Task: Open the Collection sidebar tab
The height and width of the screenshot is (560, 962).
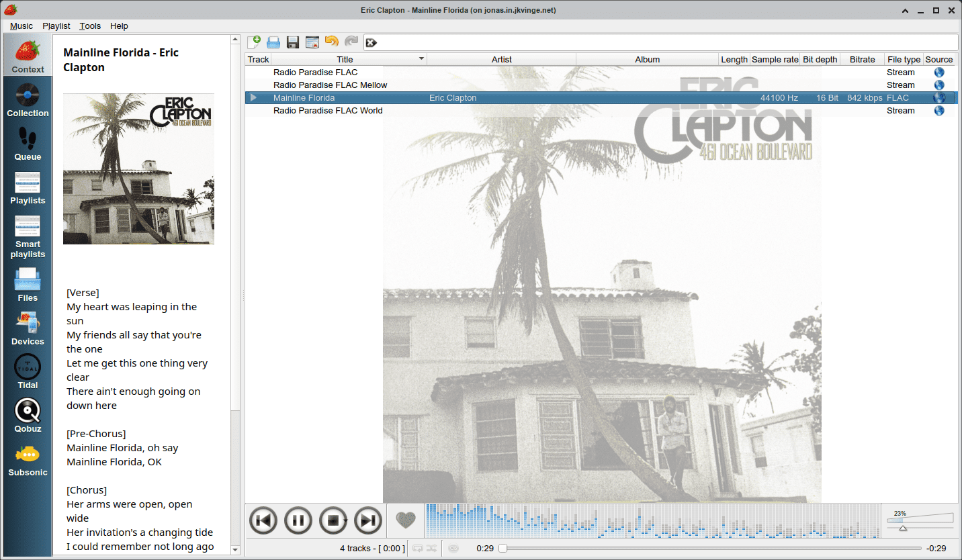Action: (x=28, y=99)
